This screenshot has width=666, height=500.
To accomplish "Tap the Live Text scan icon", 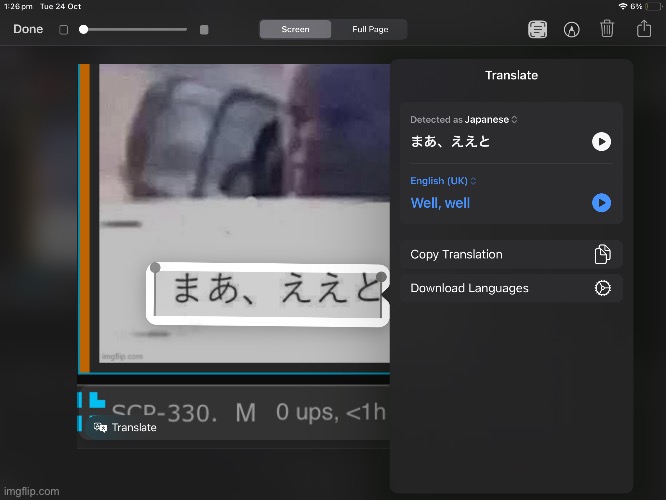I will (537, 29).
